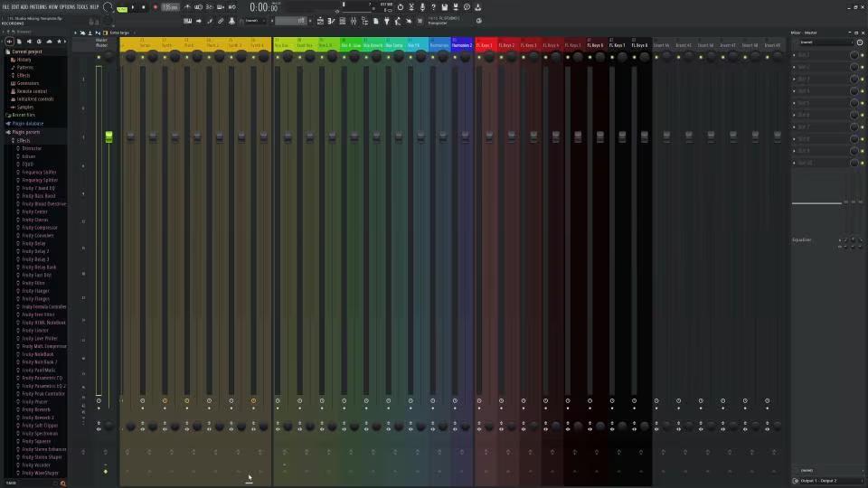Image resolution: width=868 pixels, height=488 pixels.
Task: Click the browser speaker icon
Action: 29,42
